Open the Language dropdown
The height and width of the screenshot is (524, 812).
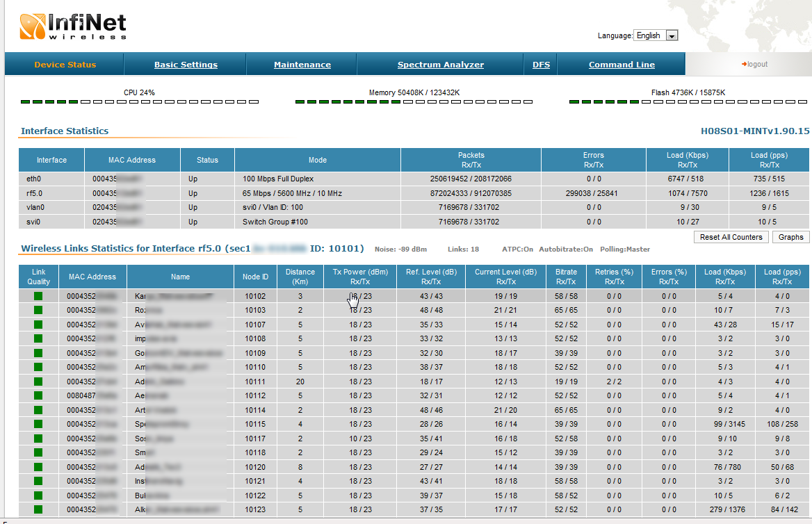tap(656, 35)
